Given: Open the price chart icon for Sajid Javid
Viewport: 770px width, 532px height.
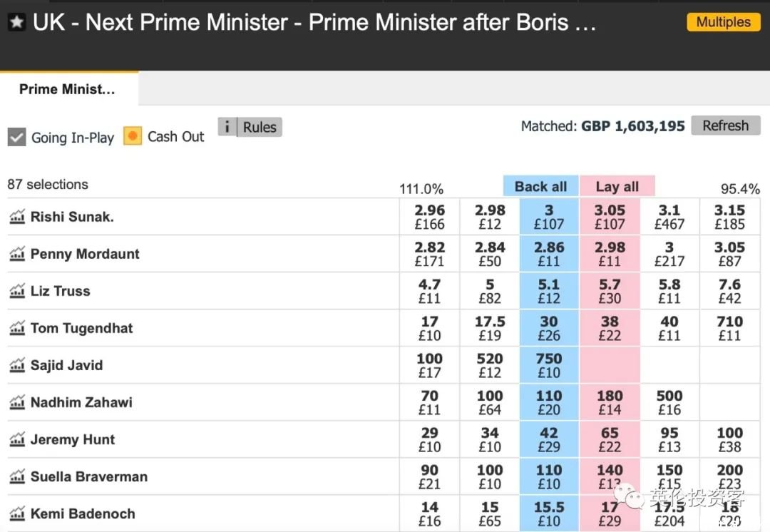Looking at the screenshot, I should pos(17,365).
